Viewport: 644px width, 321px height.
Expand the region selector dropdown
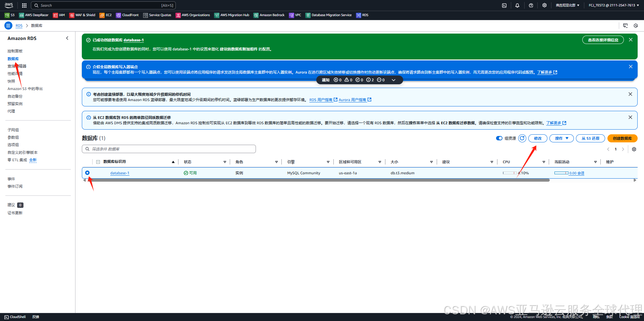click(568, 5)
